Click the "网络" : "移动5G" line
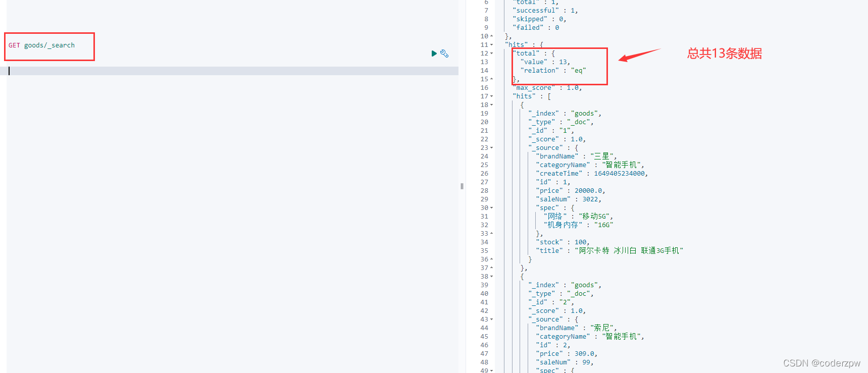 coord(578,217)
